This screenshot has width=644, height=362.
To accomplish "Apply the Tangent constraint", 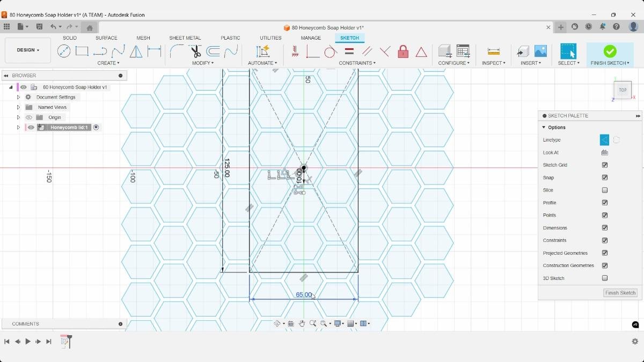I will (331, 51).
